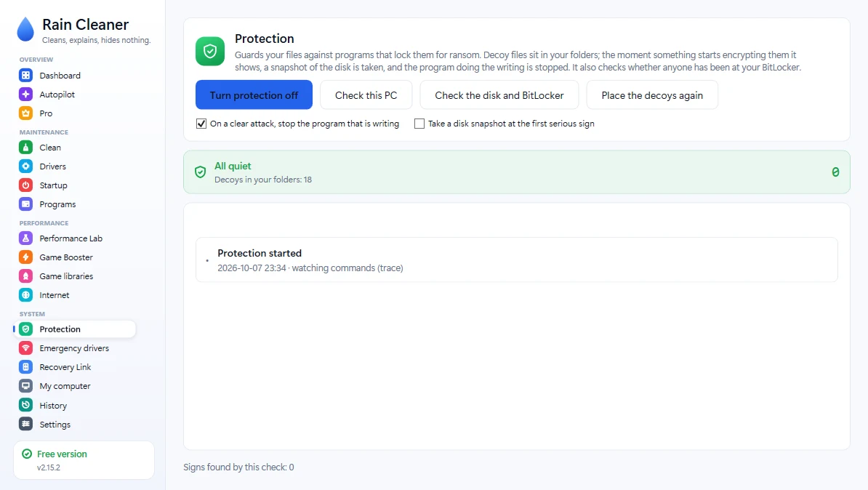Click the Game Booster lightning icon
Viewport: 868px width, 490px height.
coord(26,257)
